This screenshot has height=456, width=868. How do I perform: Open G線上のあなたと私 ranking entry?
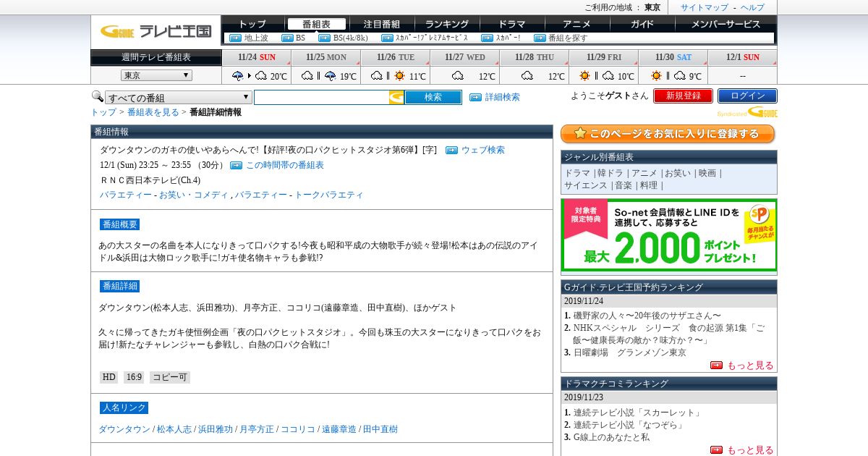point(611,437)
